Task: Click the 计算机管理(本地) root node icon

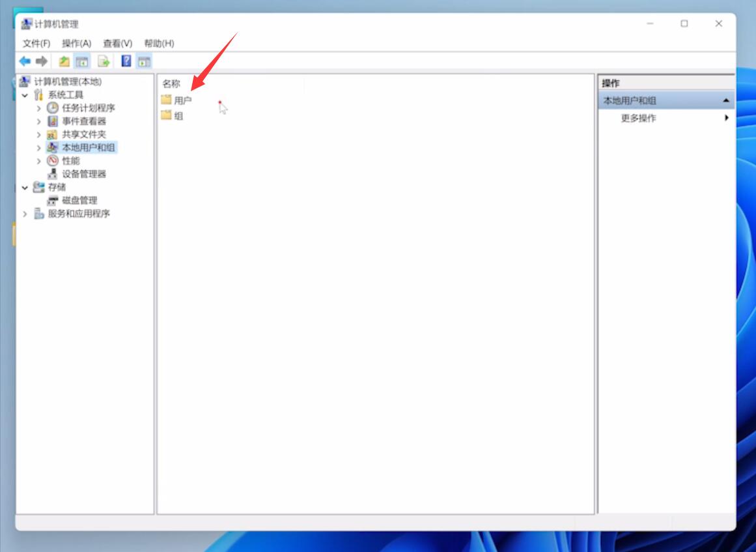Action: (x=25, y=81)
